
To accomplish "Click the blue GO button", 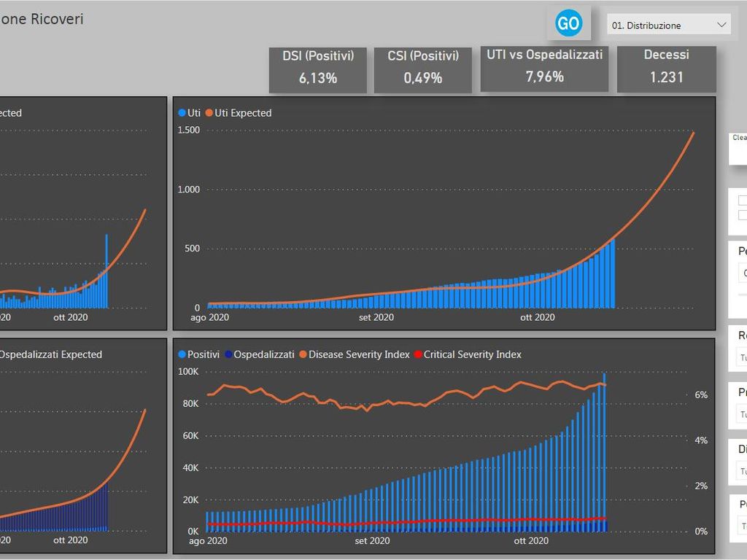I will pos(568,24).
